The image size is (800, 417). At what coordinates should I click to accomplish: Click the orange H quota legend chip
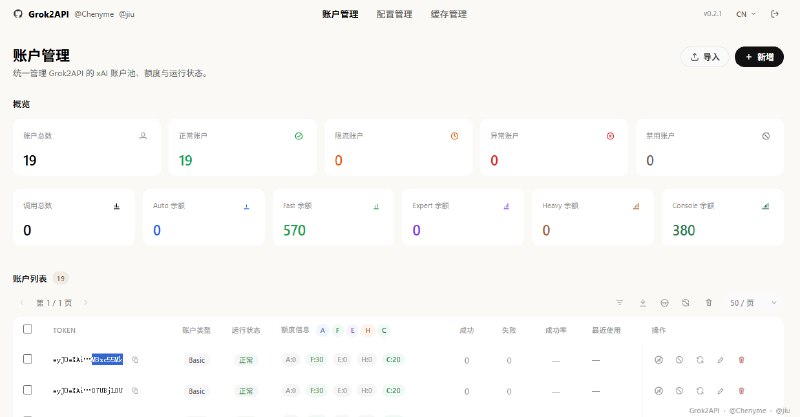[368, 330]
